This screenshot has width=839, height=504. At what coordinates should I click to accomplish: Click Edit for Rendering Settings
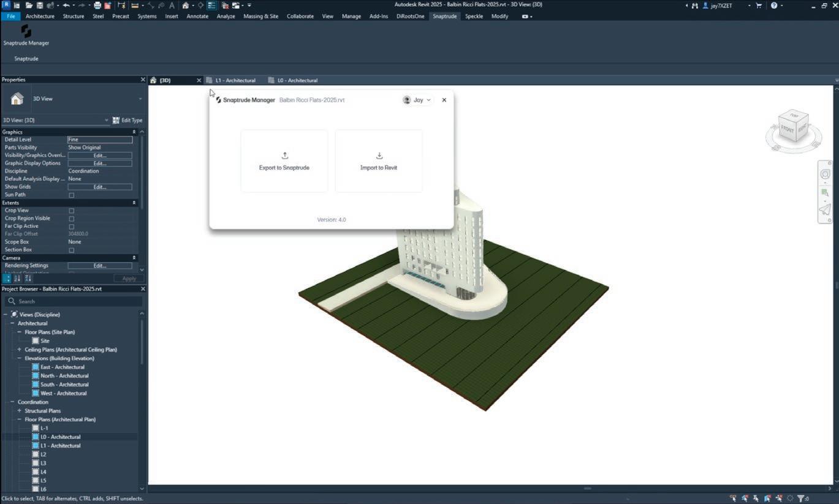tap(100, 266)
